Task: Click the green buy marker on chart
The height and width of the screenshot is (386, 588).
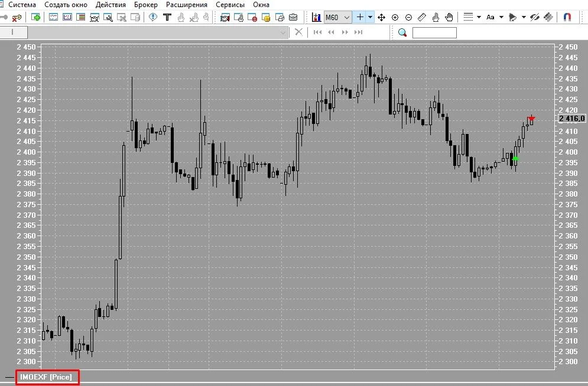Action: tap(515, 159)
